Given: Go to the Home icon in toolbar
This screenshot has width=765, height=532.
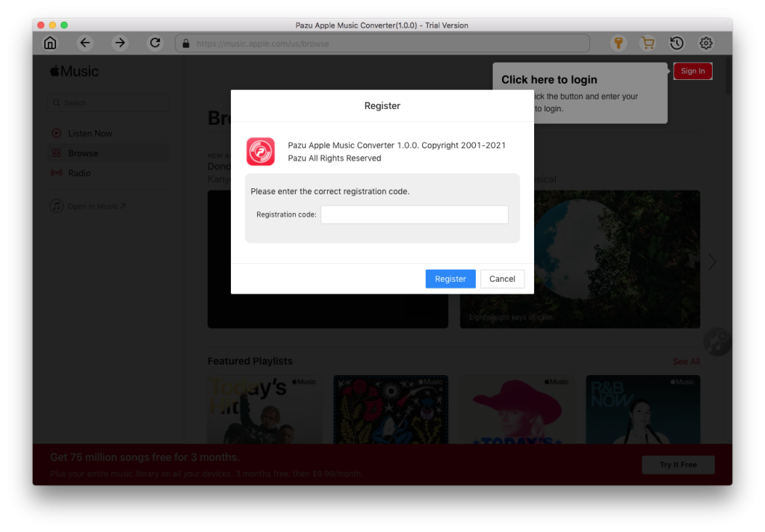Looking at the screenshot, I should coord(50,43).
